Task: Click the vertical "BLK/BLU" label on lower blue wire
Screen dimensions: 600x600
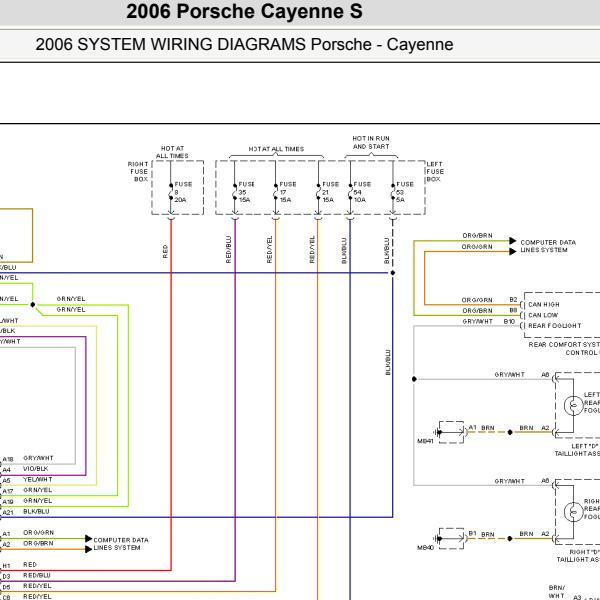Action: click(x=388, y=362)
